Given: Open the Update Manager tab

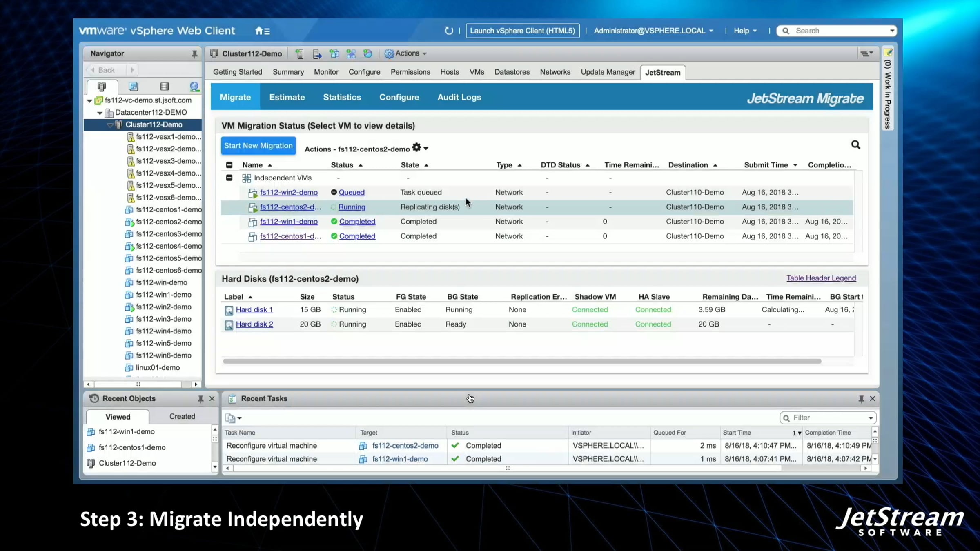Looking at the screenshot, I should tap(608, 72).
